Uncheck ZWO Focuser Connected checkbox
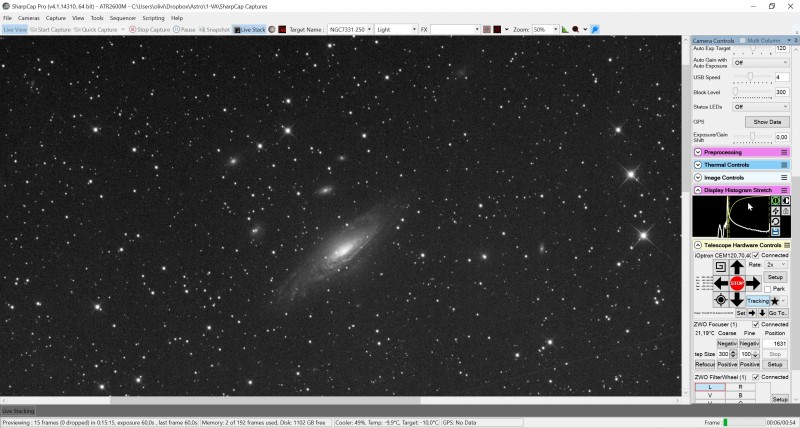The height and width of the screenshot is (428, 800). (756, 324)
